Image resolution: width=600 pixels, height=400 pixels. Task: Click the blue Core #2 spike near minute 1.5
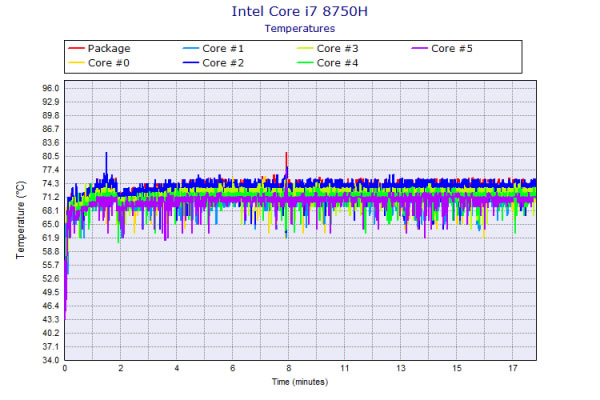point(106,161)
